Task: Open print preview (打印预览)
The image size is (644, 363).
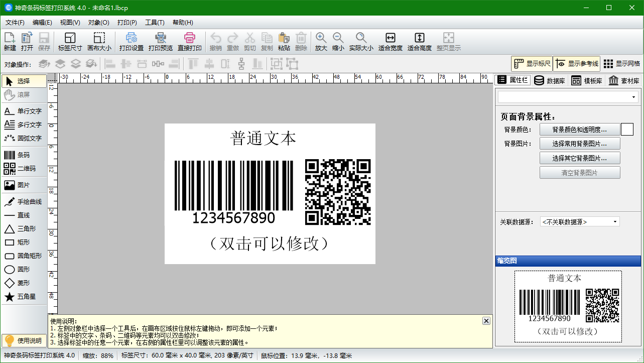Action: tap(160, 42)
